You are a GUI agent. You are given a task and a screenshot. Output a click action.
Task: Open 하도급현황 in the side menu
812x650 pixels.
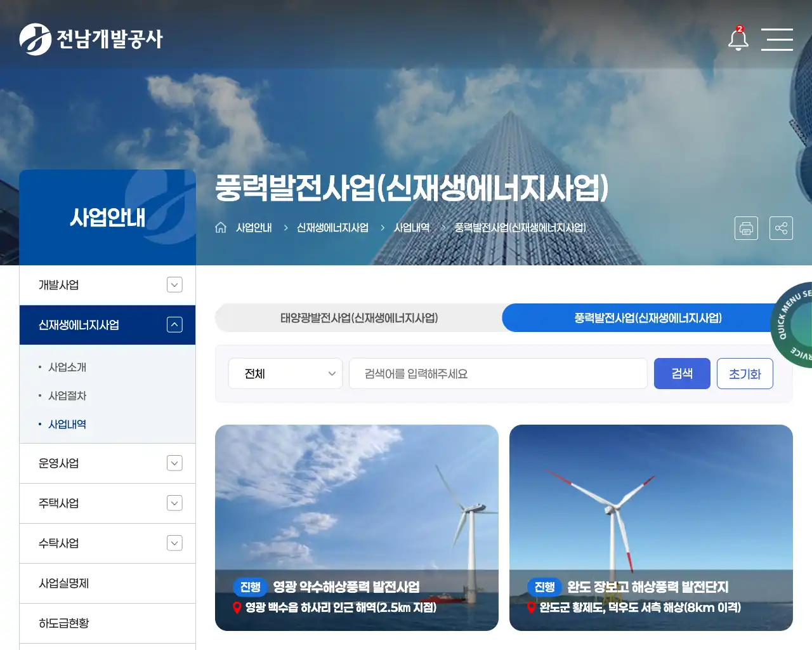[107, 623]
